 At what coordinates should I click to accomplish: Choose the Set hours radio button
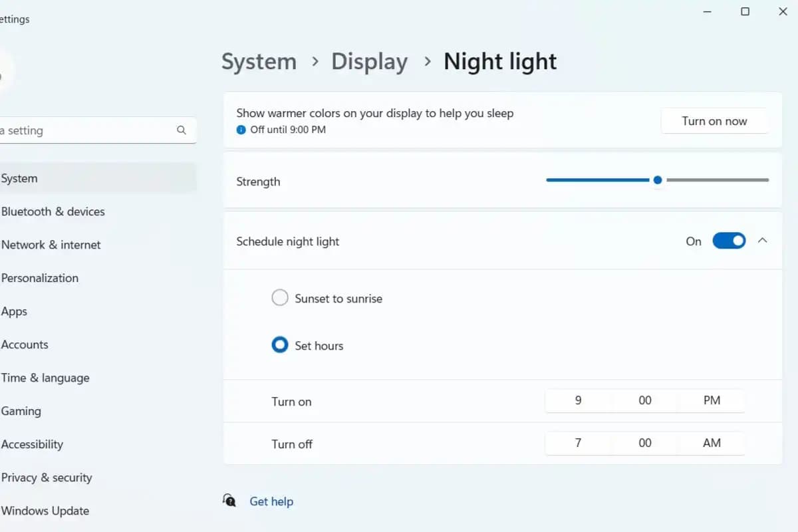(280, 345)
